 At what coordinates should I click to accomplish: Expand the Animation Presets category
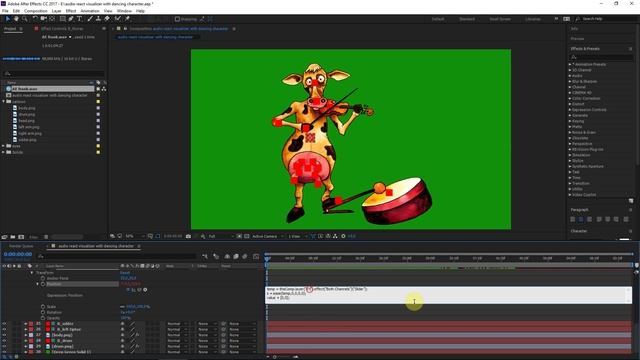pos(570,64)
